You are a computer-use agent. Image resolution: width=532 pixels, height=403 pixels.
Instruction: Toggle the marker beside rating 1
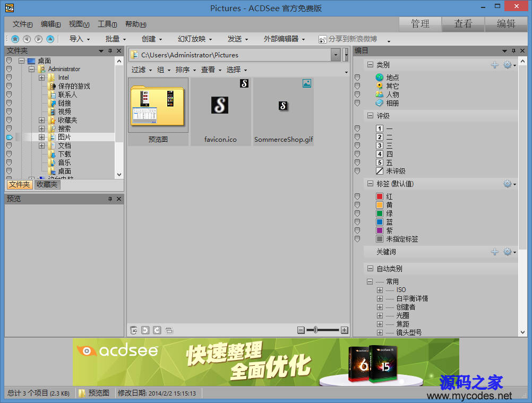(357, 128)
